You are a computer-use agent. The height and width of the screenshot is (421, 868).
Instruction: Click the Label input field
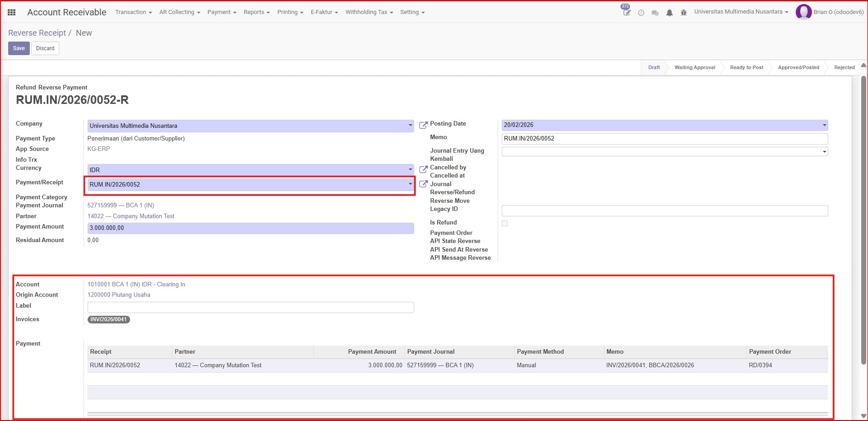251,308
